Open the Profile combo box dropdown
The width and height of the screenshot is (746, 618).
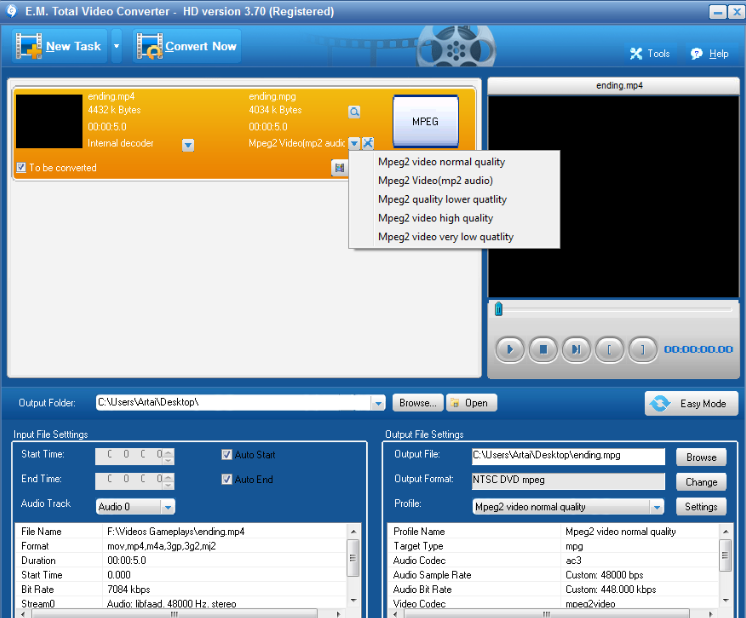coord(657,507)
